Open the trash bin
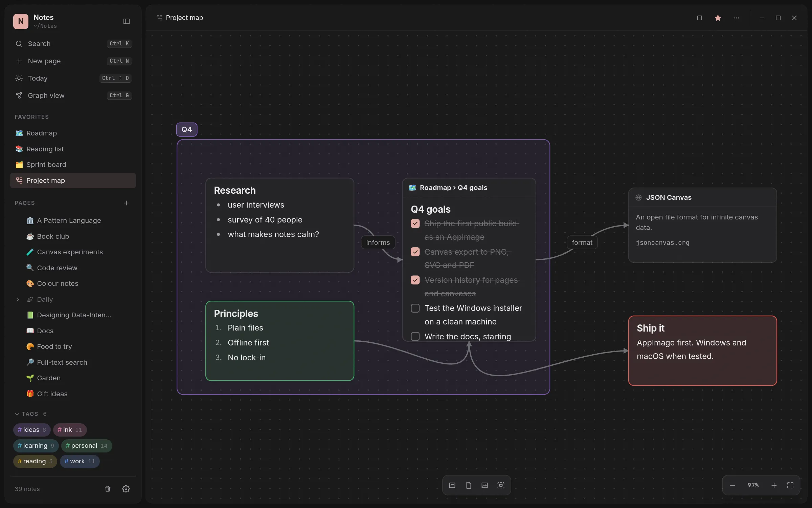 click(108, 489)
